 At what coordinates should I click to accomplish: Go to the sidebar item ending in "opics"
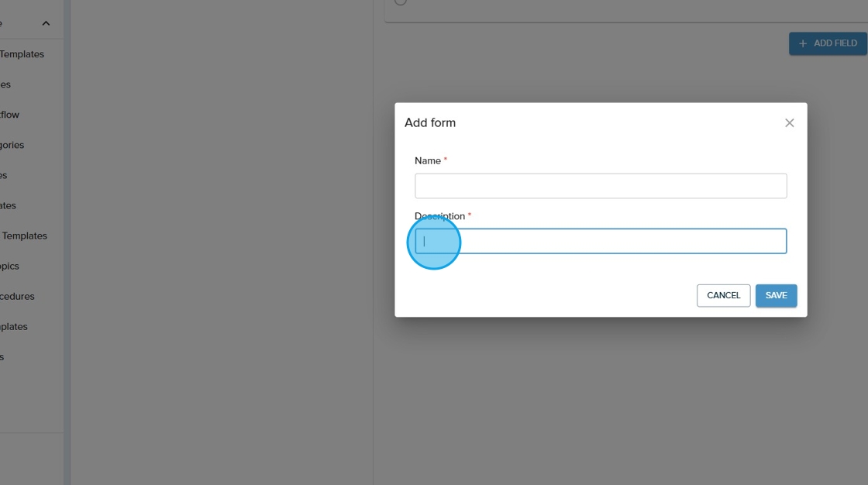[x=10, y=266]
